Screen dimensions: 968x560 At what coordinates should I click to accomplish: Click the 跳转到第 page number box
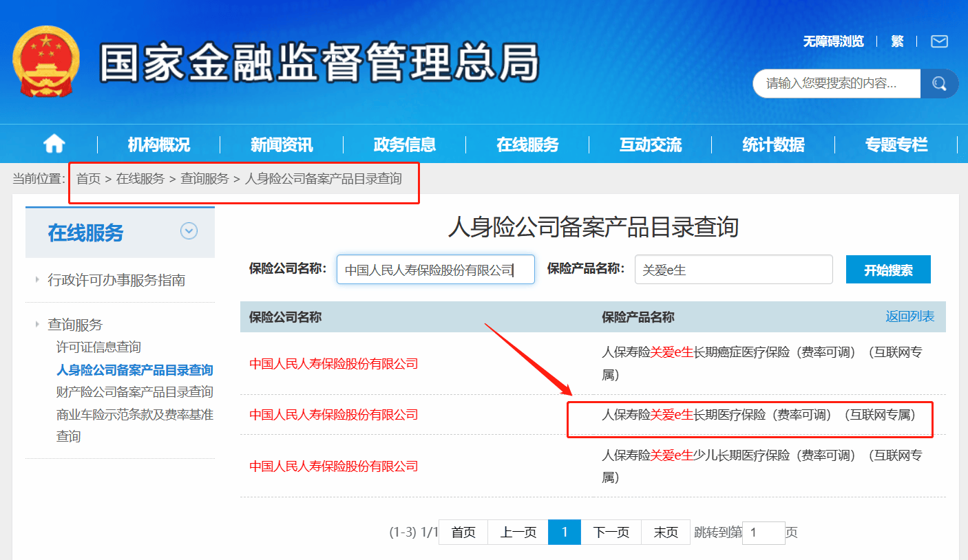764,532
